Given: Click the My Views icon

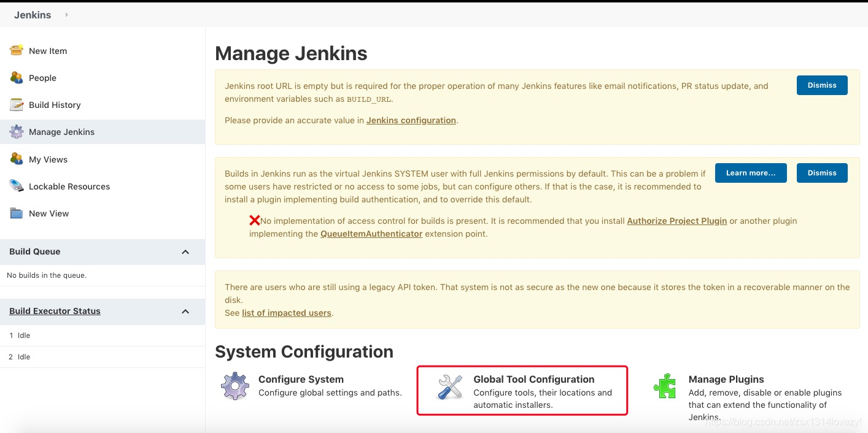Looking at the screenshot, I should (x=17, y=159).
